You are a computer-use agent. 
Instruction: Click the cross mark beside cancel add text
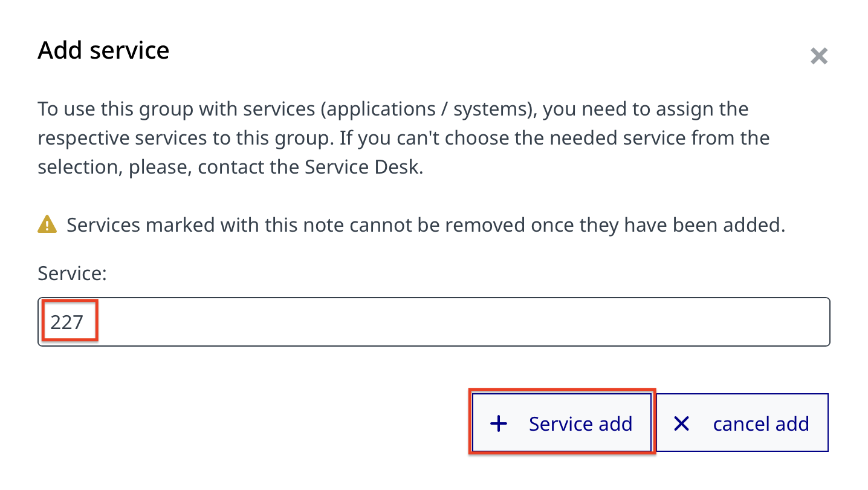coord(681,423)
